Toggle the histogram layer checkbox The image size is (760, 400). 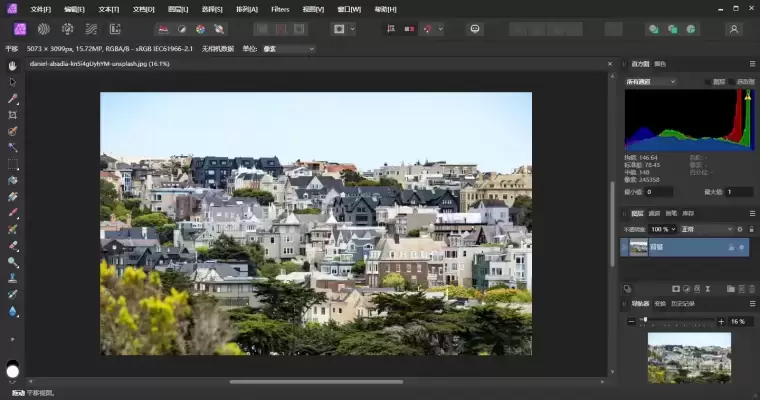[708, 82]
